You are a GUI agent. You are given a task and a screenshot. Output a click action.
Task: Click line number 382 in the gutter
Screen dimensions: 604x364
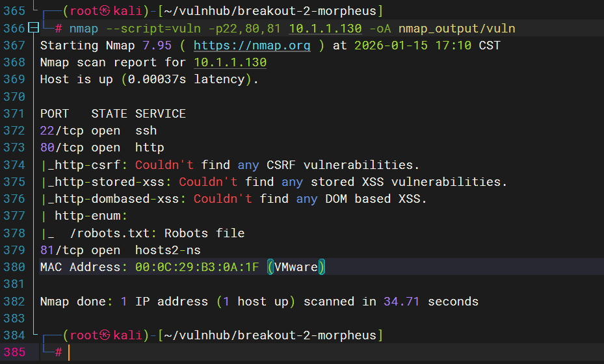14,302
